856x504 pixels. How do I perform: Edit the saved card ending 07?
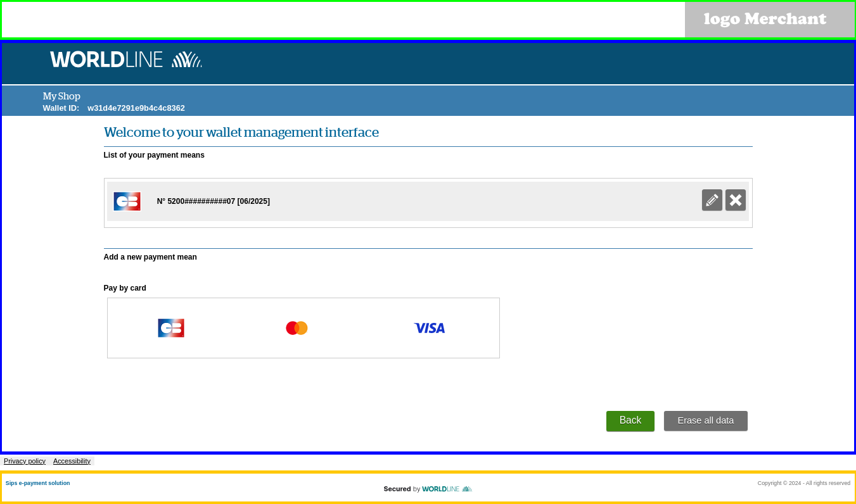pos(712,200)
